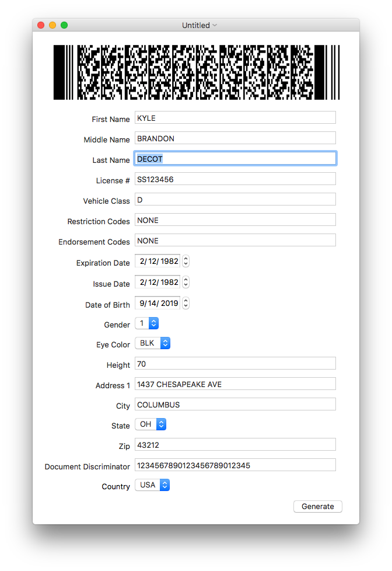Click the generated PDF417 barcode image
Viewport: 392px width, 571px height.
click(x=197, y=72)
